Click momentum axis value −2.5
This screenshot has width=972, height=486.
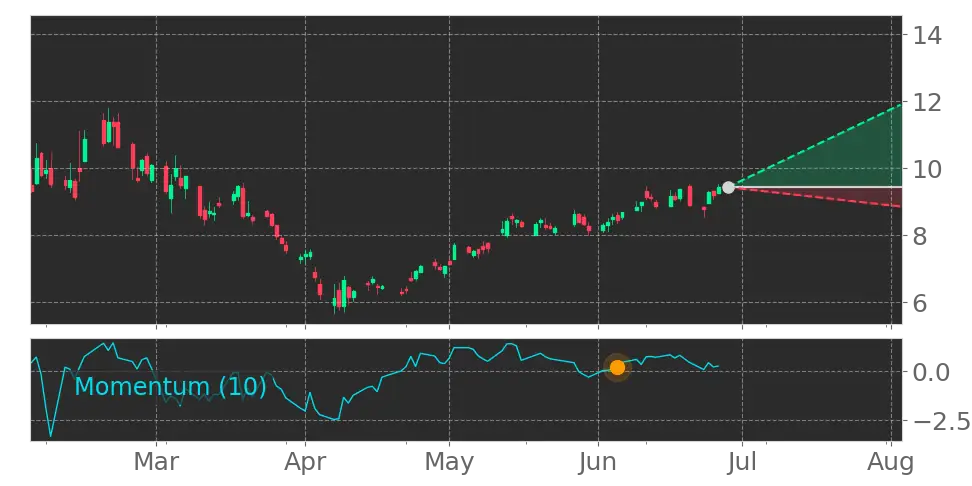[x=940, y=422]
